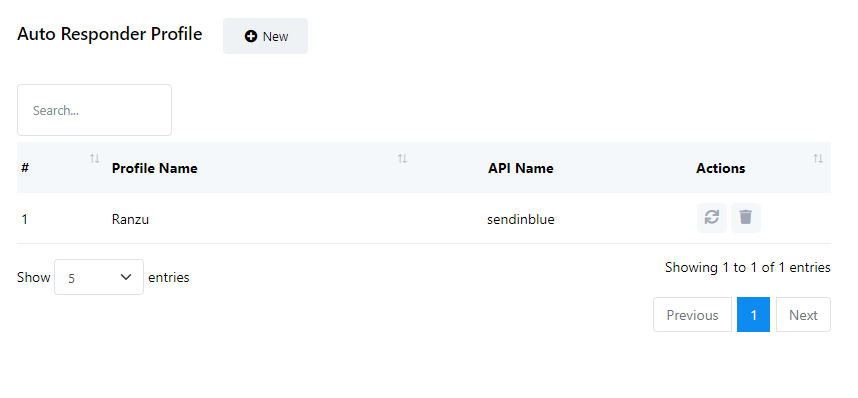Go to page 1 in pagination
The height and width of the screenshot is (398, 858).
pyautogui.click(x=753, y=315)
